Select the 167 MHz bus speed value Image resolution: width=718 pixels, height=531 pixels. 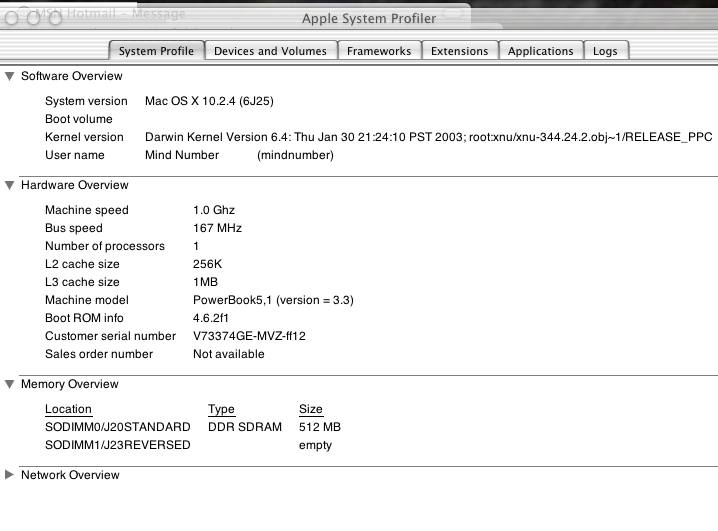pos(217,228)
